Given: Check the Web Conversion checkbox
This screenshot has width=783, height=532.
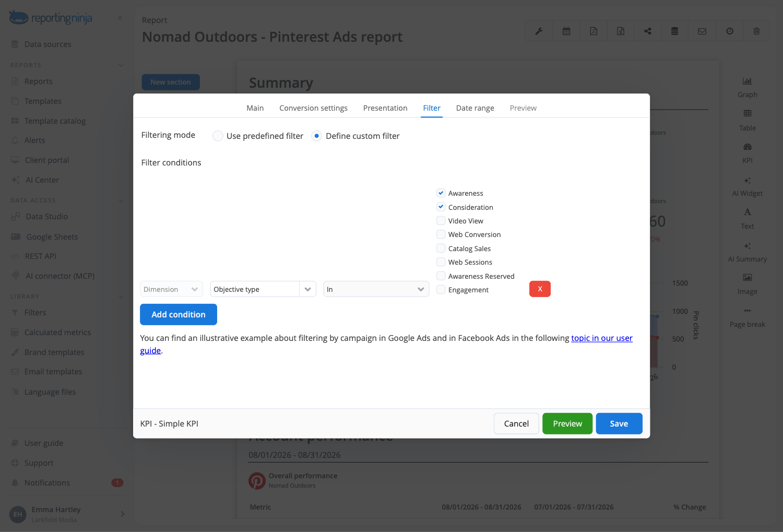Looking at the screenshot, I should (x=441, y=234).
